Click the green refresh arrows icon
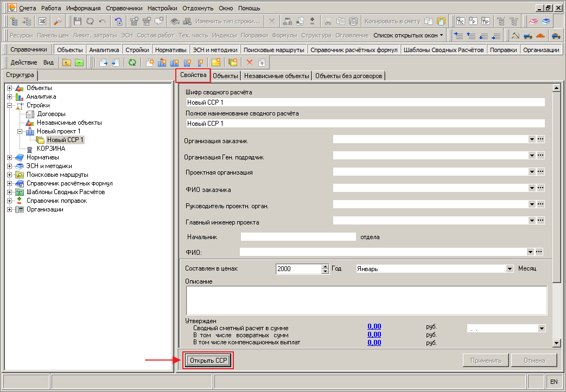The width and height of the screenshot is (566, 392). click(132, 62)
